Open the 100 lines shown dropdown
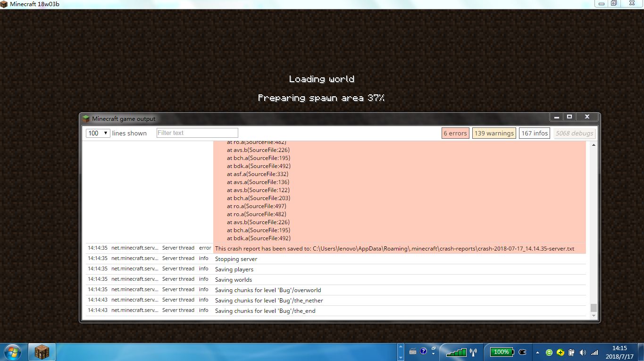This screenshot has height=361, width=644. pos(98,133)
